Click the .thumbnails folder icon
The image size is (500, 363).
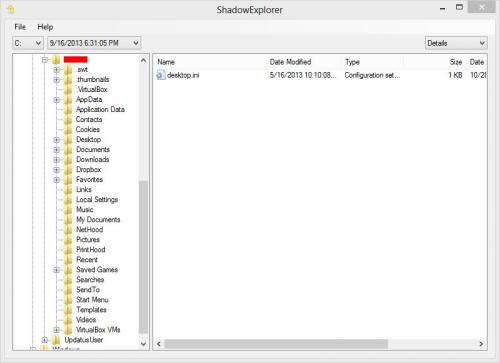point(68,80)
